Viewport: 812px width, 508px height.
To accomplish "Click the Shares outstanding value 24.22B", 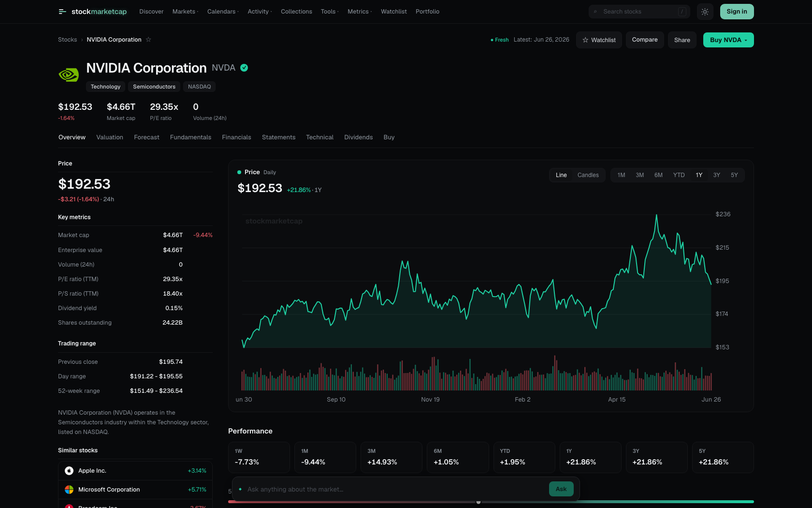I will click(173, 323).
